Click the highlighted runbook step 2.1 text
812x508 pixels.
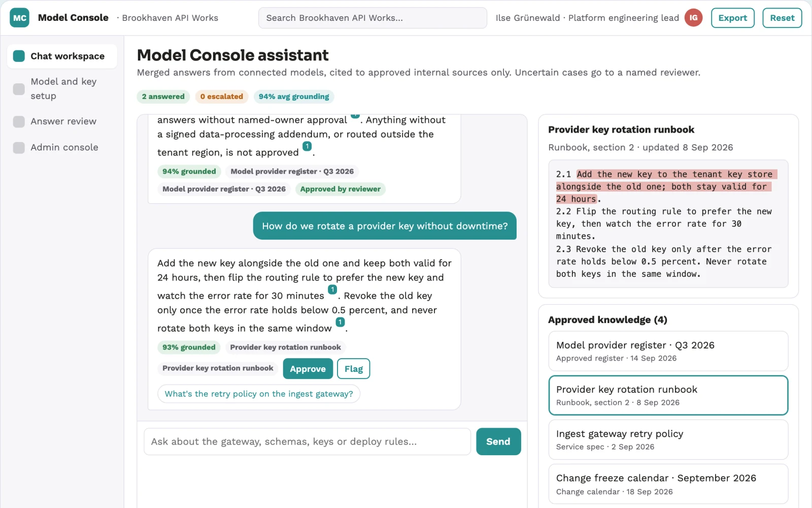coord(666,186)
